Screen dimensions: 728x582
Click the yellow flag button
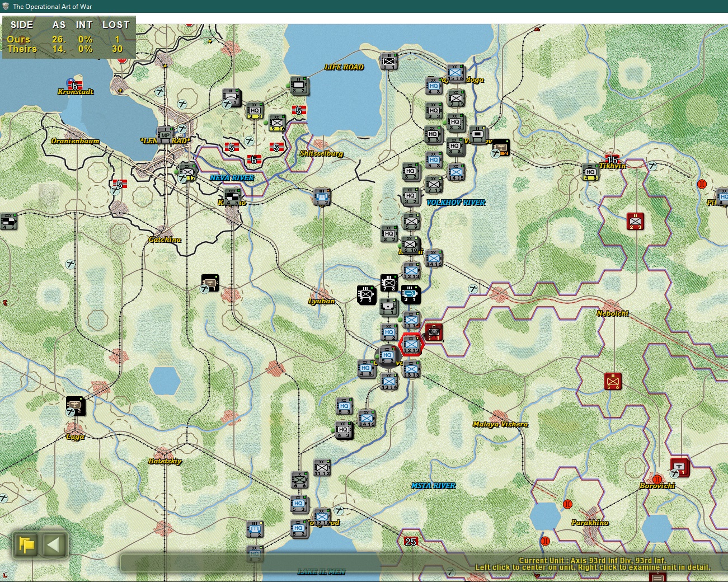(x=26, y=545)
